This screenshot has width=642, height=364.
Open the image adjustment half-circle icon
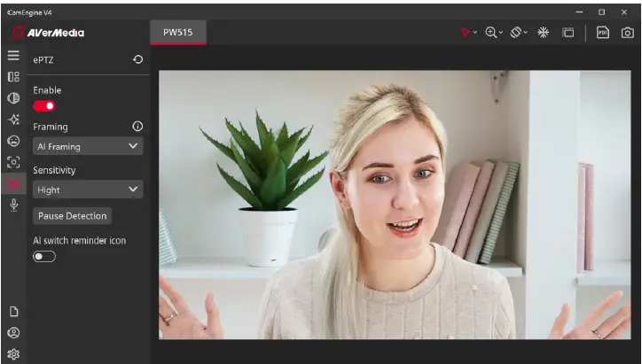pos(13,98)
